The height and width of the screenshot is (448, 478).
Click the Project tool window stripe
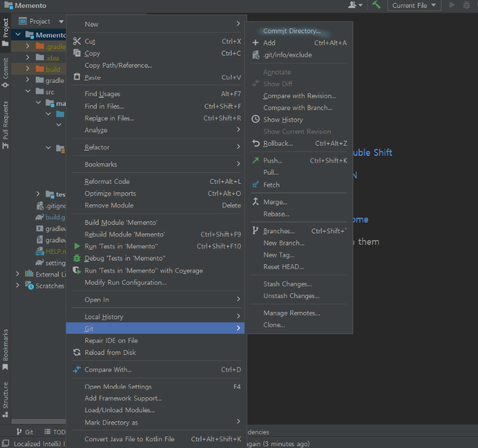pos(5,31)
